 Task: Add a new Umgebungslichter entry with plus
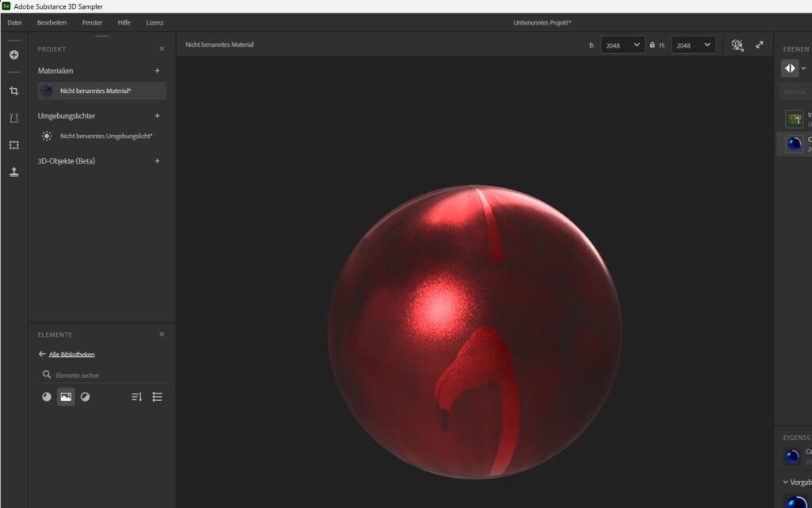[x=158, y=116]
